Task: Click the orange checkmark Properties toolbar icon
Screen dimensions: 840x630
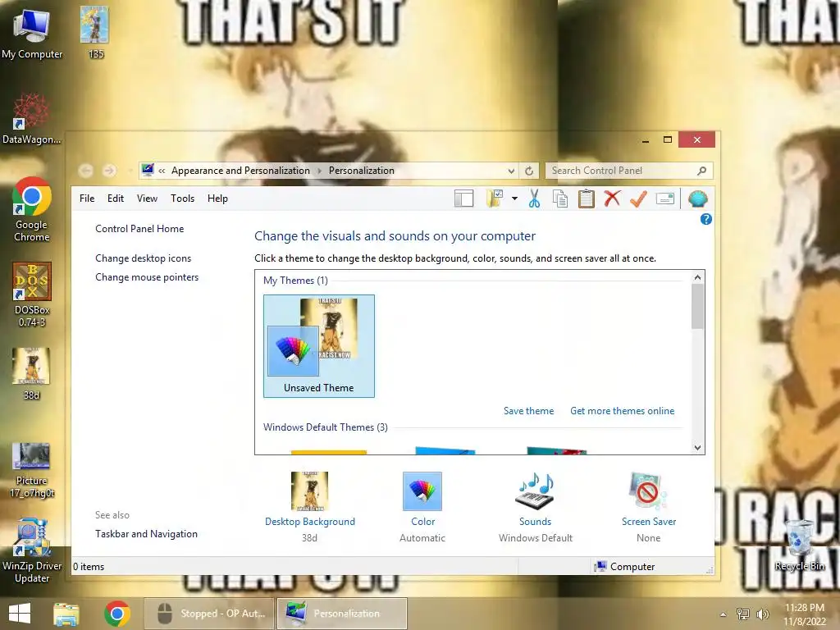Action: tap(638, 199)
